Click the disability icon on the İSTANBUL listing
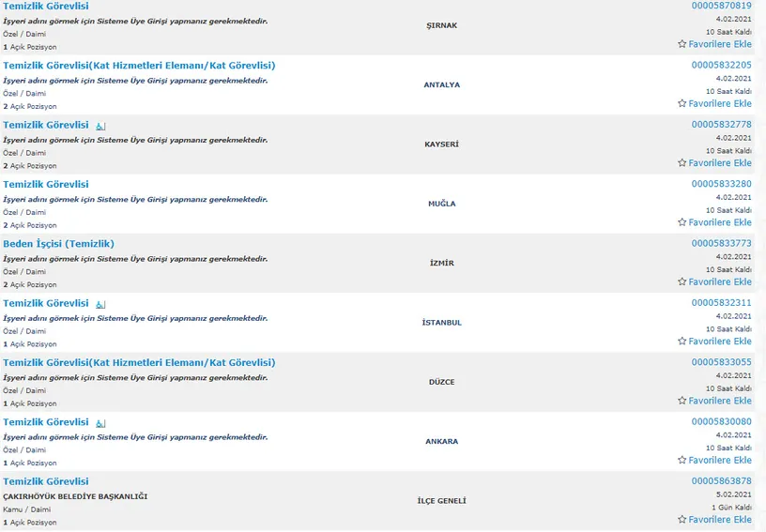Viewport: 766px width, 532px height. pyautogui.click(x=101, y=304)
